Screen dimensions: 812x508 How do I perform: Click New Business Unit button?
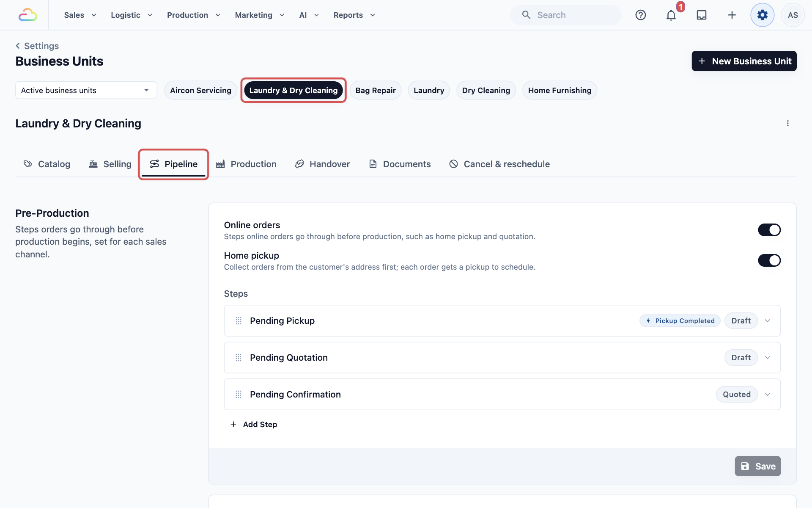click(x=744, y=61)
